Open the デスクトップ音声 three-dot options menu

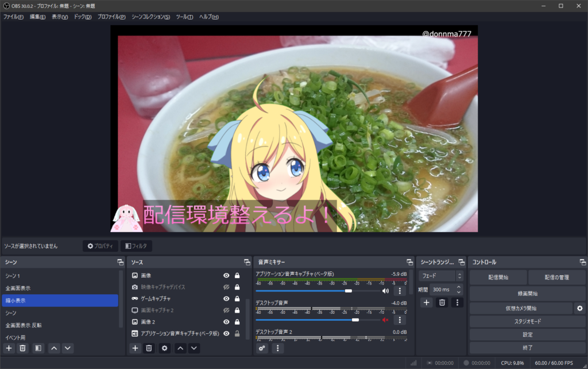pyautogui.click(x=400, y=320)
